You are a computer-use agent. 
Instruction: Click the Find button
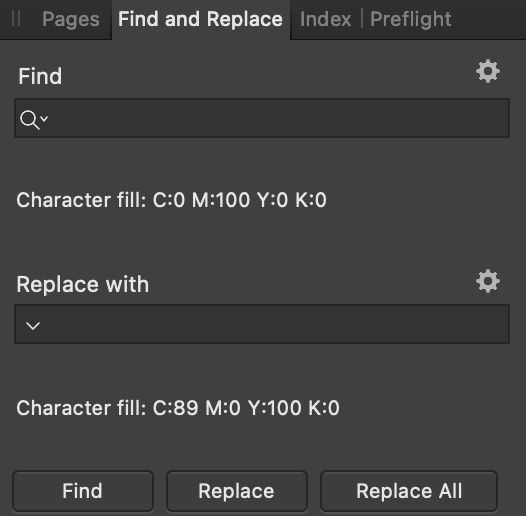click(x=83, y=491)
